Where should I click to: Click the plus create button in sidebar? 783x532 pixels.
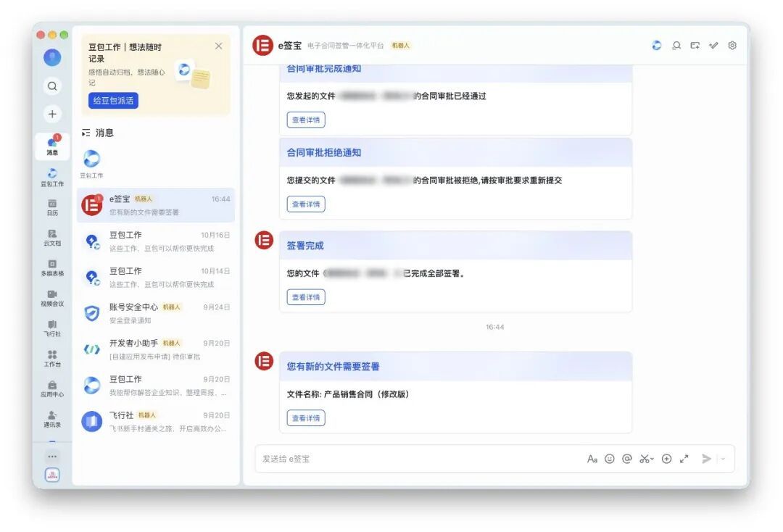pos(52,115)
